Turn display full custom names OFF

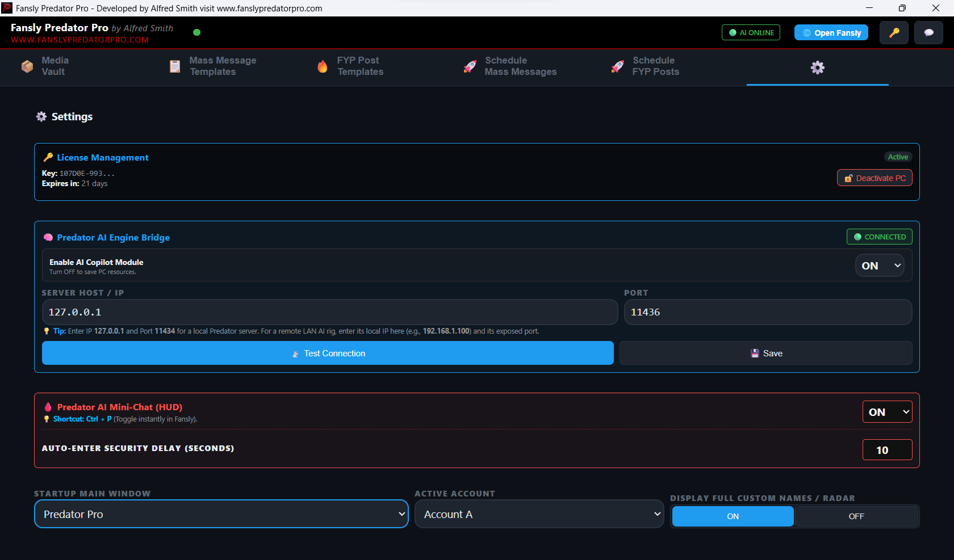pos(856,516)
